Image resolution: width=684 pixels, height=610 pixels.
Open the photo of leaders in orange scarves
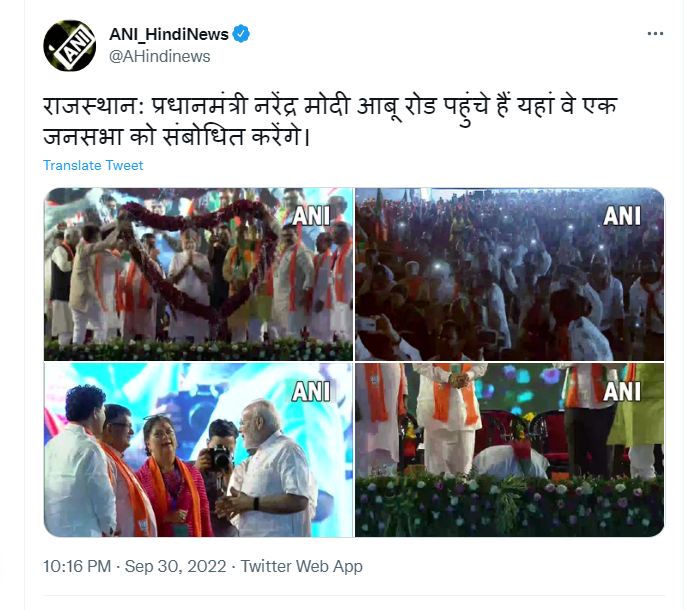[x=198, y=450]
